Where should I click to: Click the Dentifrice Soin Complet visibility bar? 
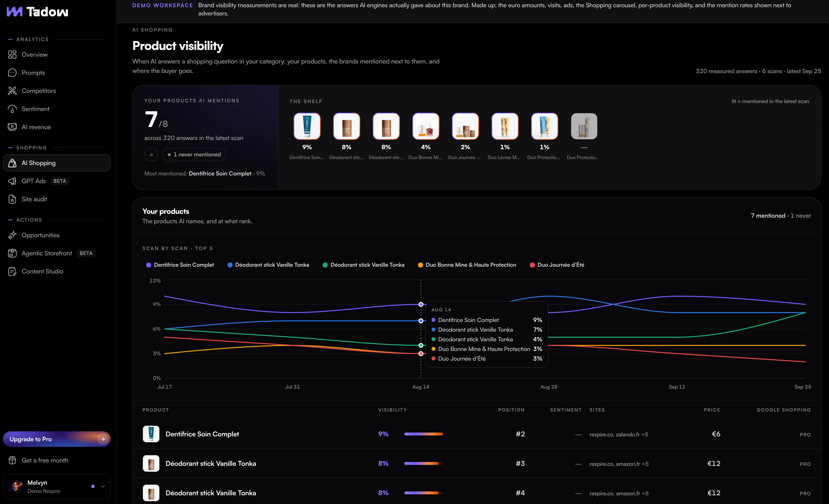coord(424,434)
